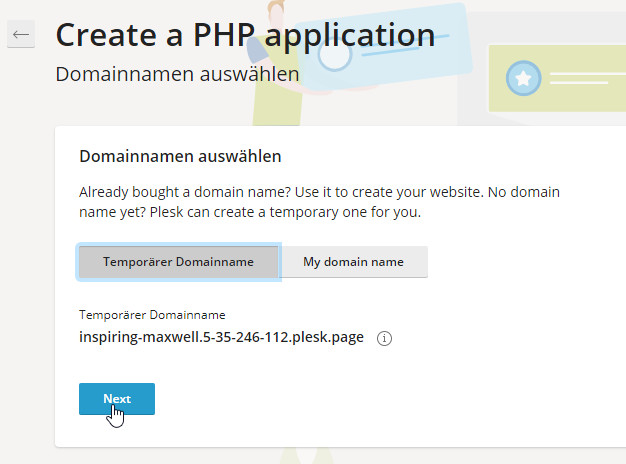The width and height of the screenshot is (626, 464).
Task: Switch to the My domain name option
Action: [354, 262]
